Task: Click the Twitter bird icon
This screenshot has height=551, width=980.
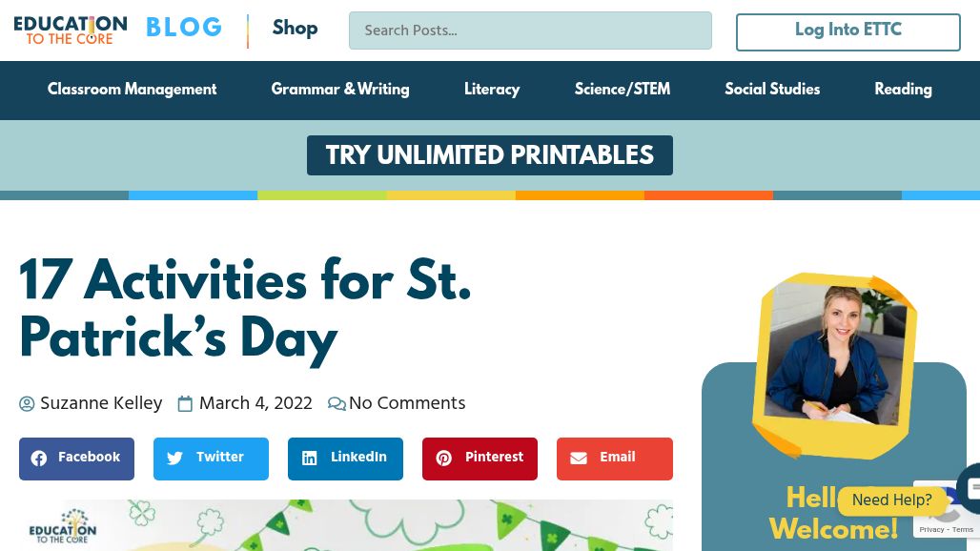Action: click(x=174, y=459)
